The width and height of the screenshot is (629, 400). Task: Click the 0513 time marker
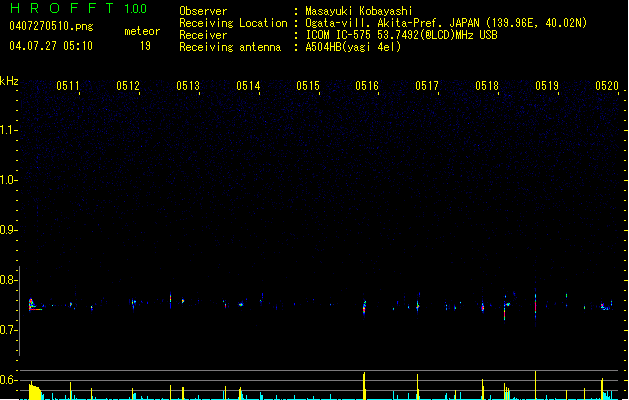(188, 86)
